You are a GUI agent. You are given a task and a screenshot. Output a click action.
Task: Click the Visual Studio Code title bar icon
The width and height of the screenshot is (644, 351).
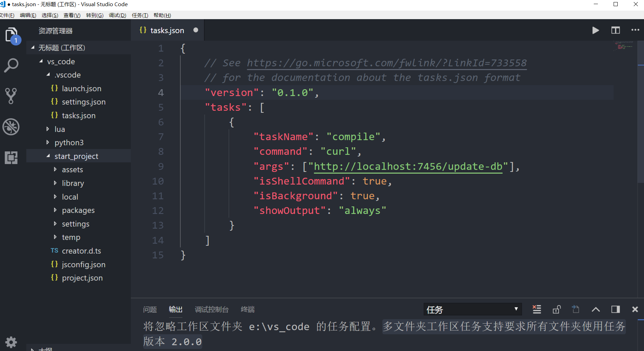point(3,4)
